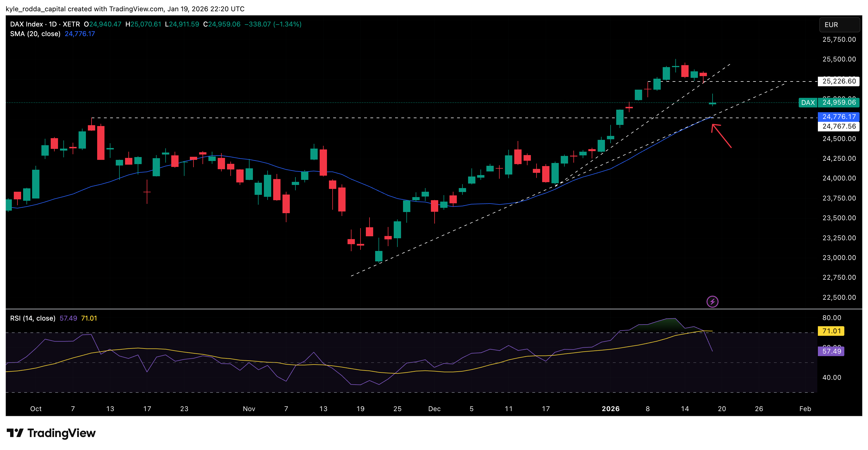Click the Oct label on the time axis
Screen dimensions: 868x450
pos(36,409)
